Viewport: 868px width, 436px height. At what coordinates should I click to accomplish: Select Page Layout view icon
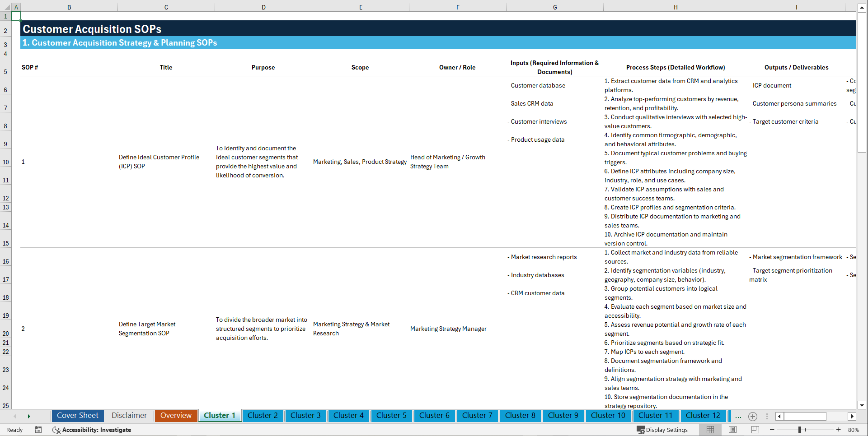coord(732,430)
